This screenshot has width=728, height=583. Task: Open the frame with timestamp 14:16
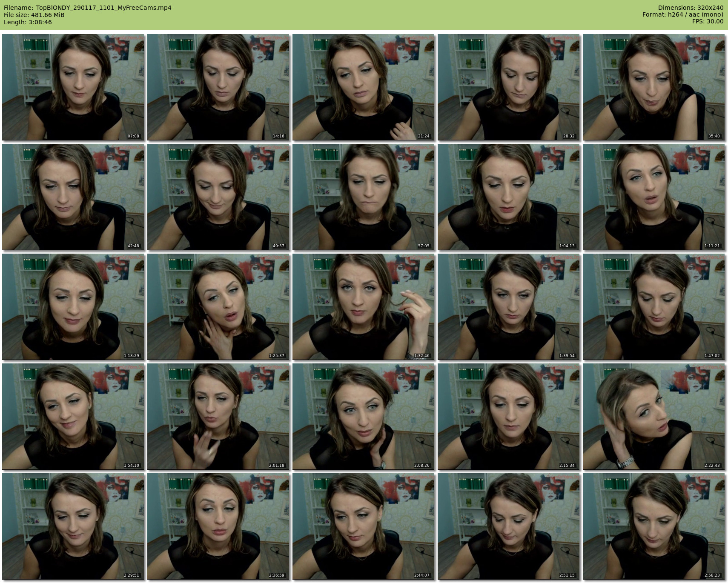218,87
